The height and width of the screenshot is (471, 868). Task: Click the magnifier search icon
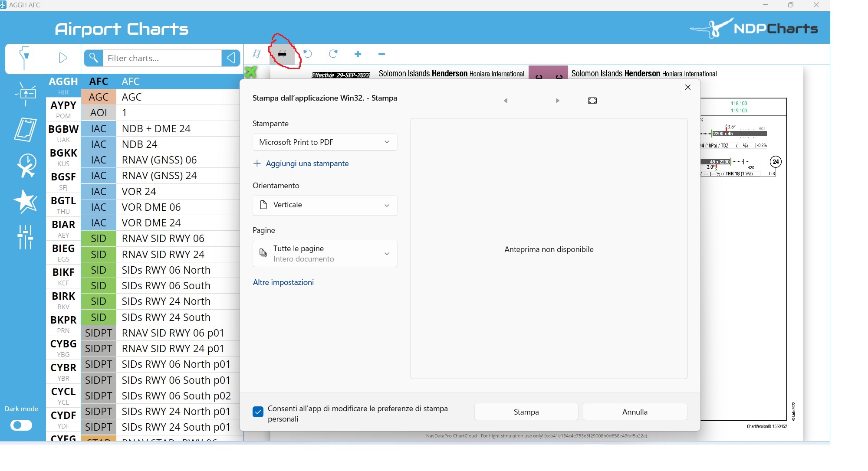(x=93, y=58)
